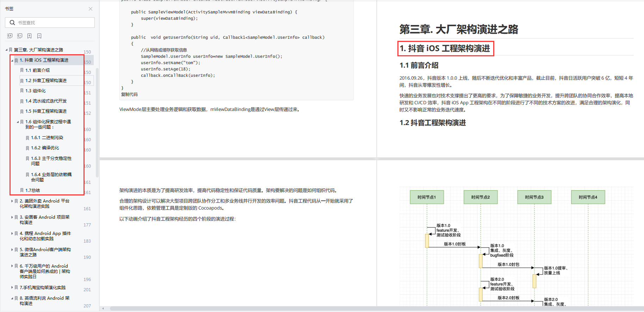The width and height of the screenshot is (644, 312).
Task: Click 时间节点3 box in the diagram
Action: 534,197
